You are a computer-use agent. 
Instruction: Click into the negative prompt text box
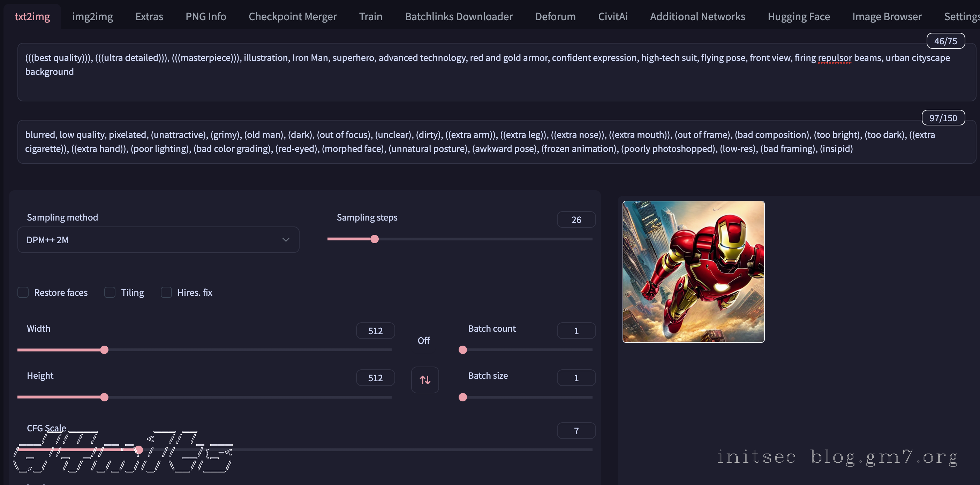coord(495,142)
